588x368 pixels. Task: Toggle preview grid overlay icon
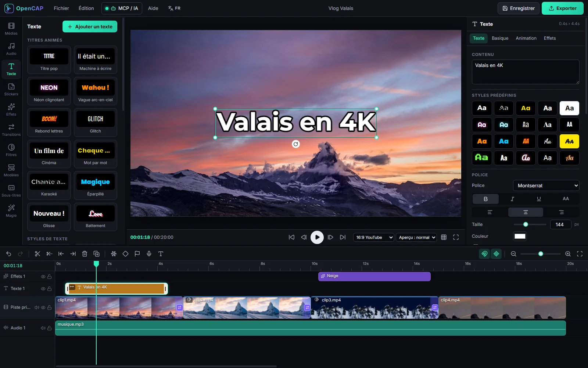click(x=444, y=237)
